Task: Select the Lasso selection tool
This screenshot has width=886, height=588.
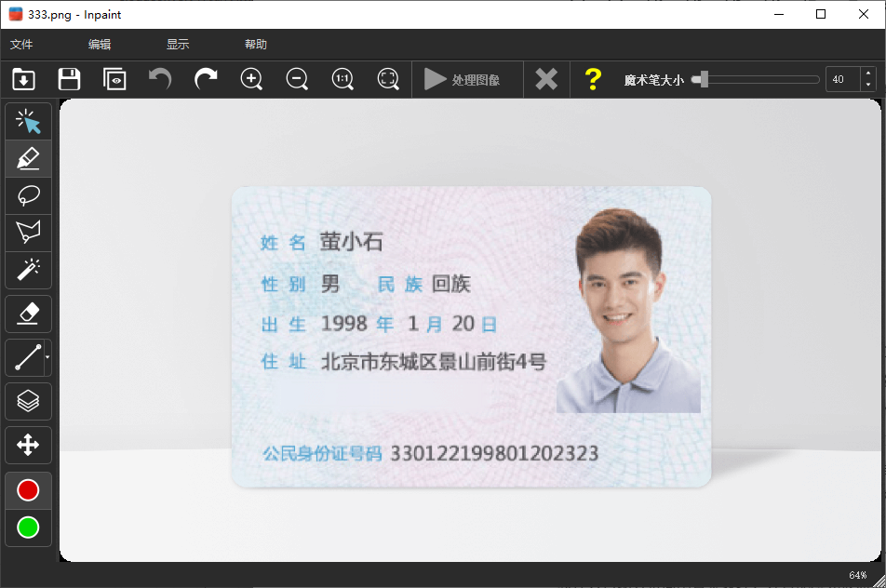Action: coord(28,195)
